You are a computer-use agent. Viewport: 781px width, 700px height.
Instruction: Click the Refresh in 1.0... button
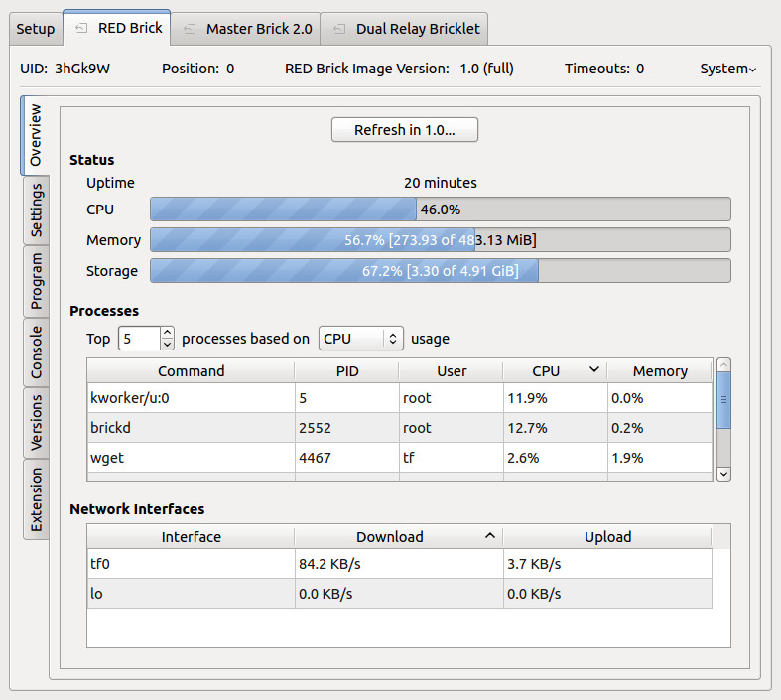[x=405, y=130]
